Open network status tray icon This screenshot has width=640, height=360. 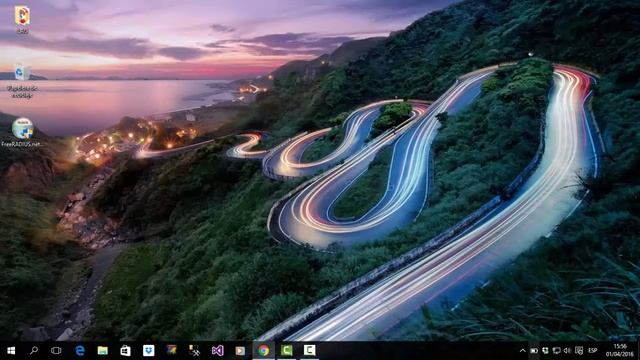point(556,351)
